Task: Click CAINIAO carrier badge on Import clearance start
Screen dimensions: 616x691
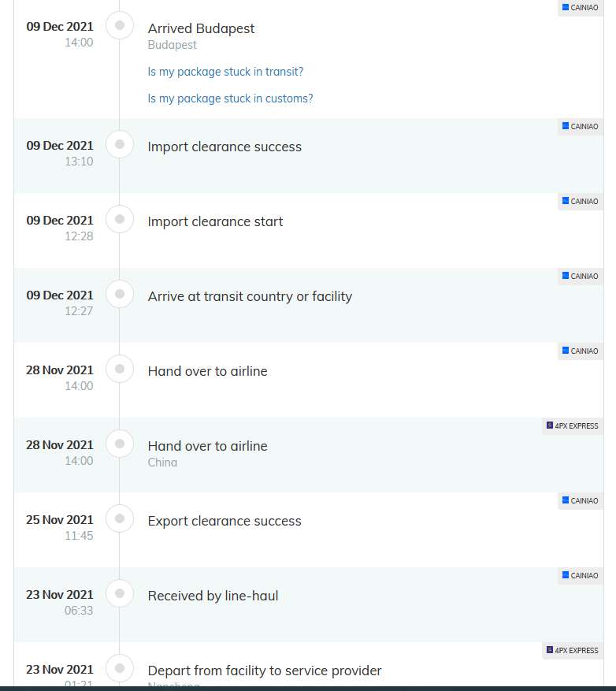Action: click(580, 202)
